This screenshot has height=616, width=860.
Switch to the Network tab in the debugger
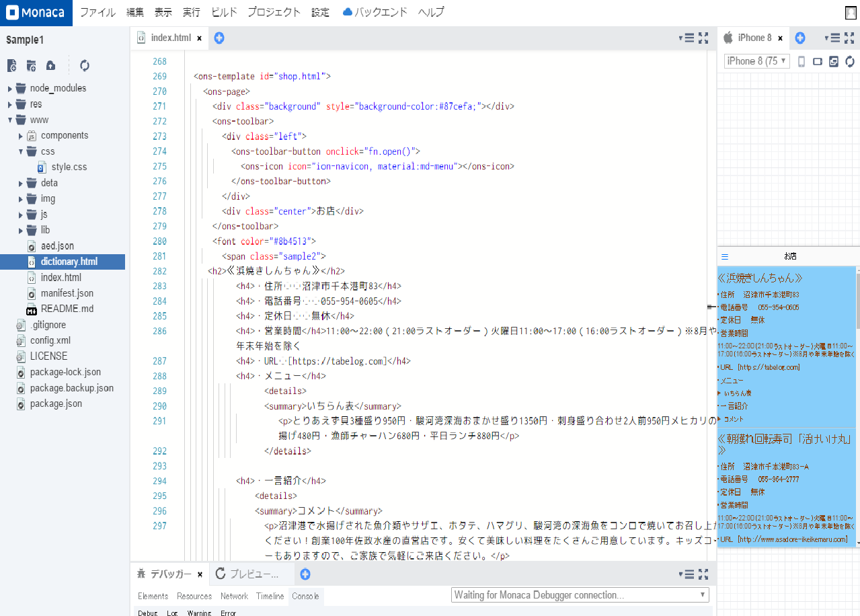click(x=234, y=596)
